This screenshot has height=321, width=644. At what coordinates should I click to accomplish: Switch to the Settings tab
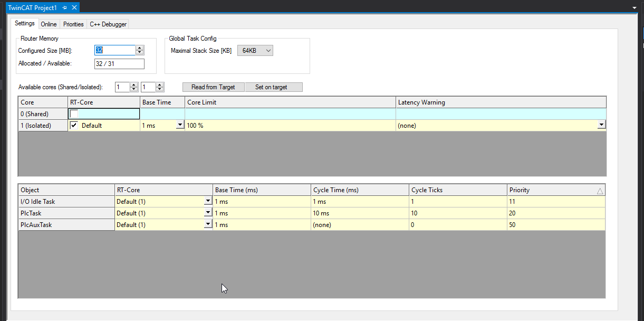pos(24,24)
